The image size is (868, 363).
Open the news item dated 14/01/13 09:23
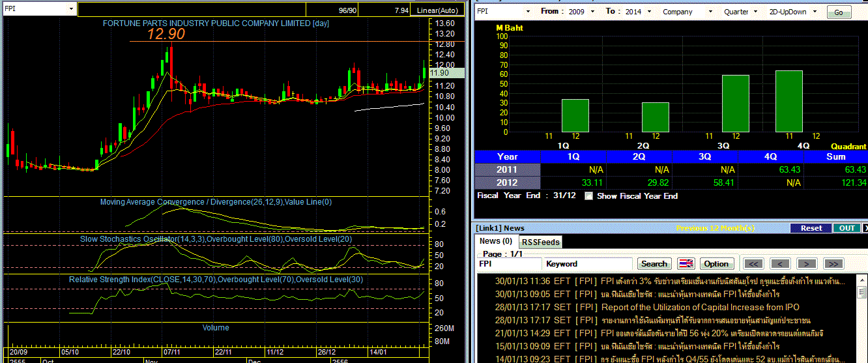(670, 358)
